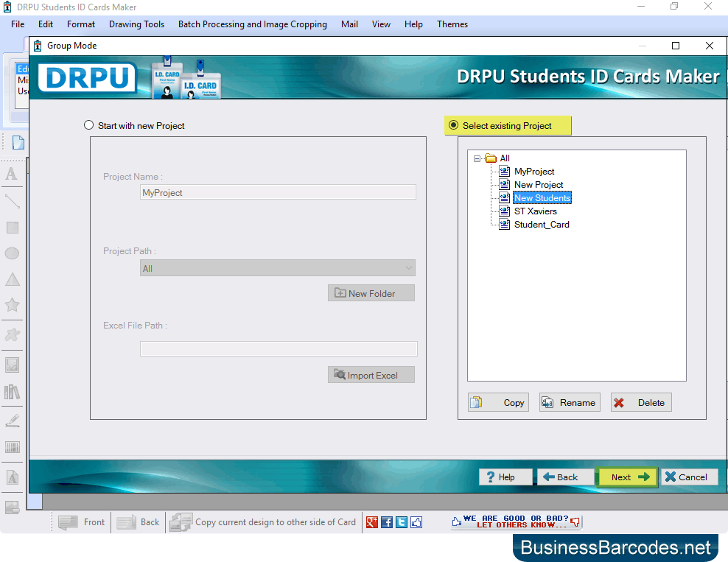The image size is (728, 562).
Task: Open the File menu
Action: (x=18, y=24)
